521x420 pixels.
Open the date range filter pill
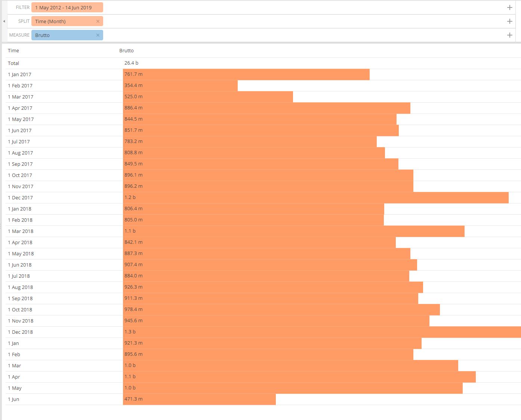coord(67,7)
